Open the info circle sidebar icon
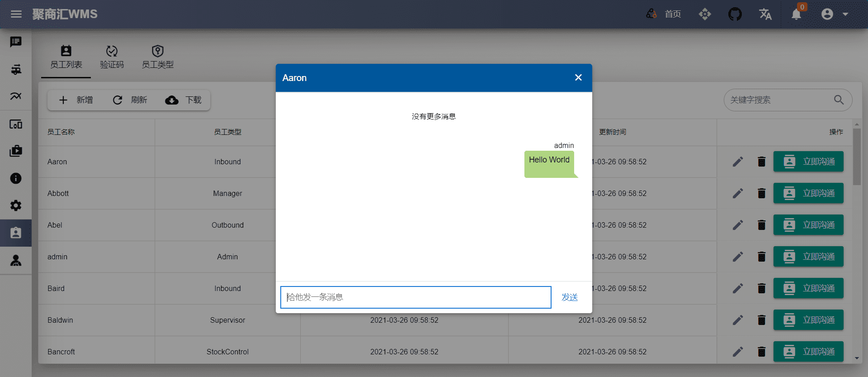This screenshot has width=868, height=377. 16,178
